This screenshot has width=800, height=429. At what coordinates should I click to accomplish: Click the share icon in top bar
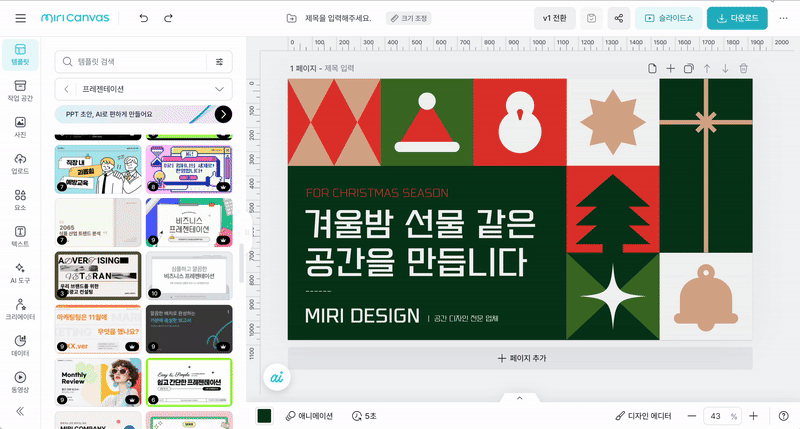pos(619,18)
